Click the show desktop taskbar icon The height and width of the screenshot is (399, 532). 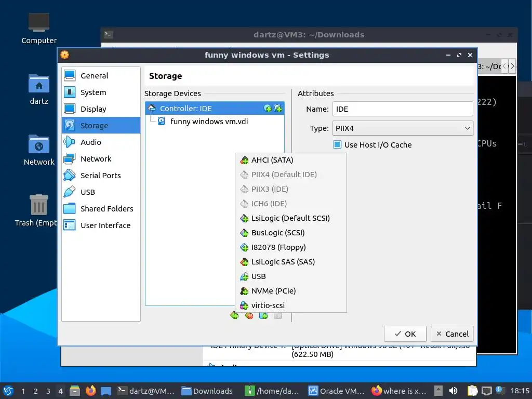click(x=106, y=391)
